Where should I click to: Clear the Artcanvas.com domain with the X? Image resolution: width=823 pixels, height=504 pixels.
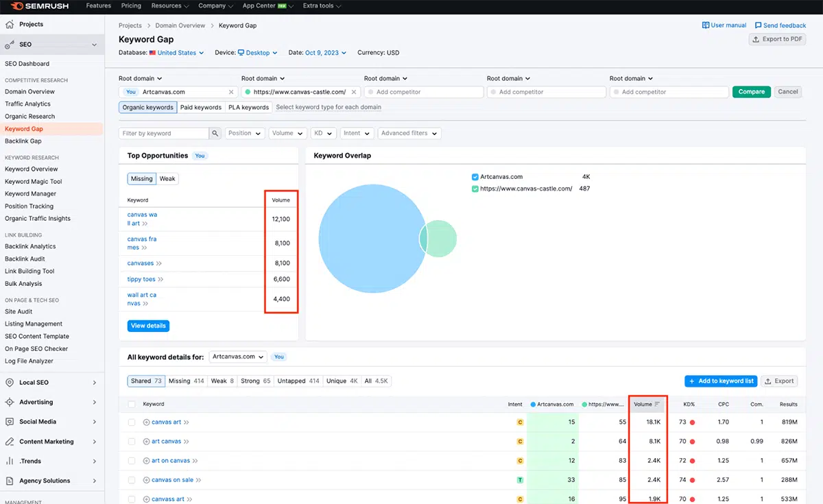coord(231,92)
